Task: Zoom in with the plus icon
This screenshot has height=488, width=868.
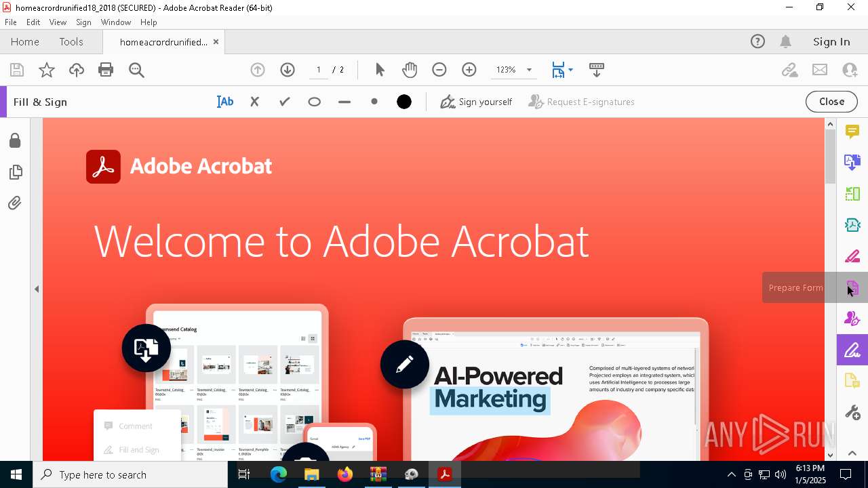Action: [x=469, y=70]
